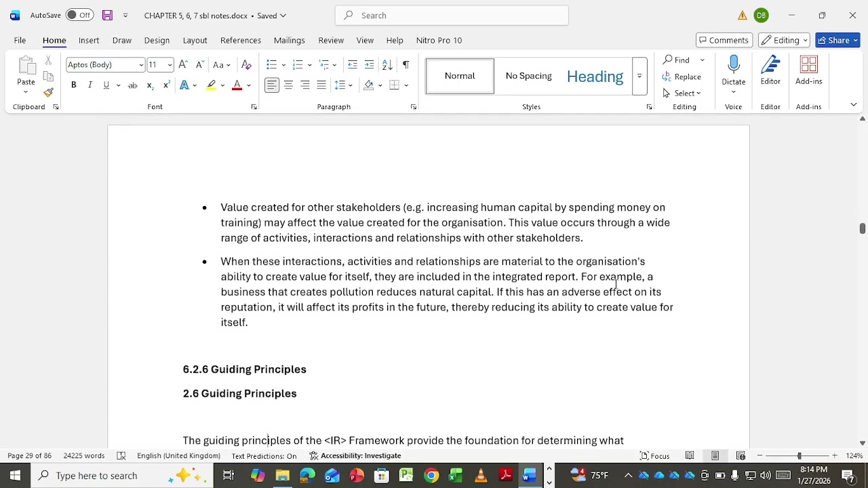Toggle underline formatting
The height and width of the screenshot is (488, 868).
coord(106,85)
